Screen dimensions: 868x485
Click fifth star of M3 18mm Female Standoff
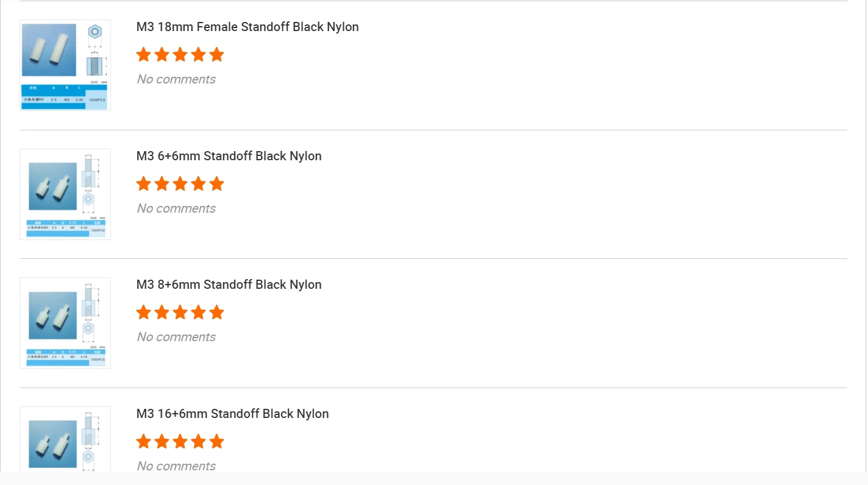(216, 55)
